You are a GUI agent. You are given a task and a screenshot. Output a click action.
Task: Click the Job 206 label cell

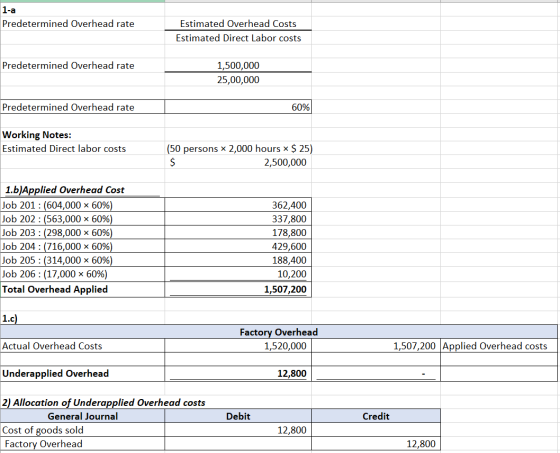[82, 274]
